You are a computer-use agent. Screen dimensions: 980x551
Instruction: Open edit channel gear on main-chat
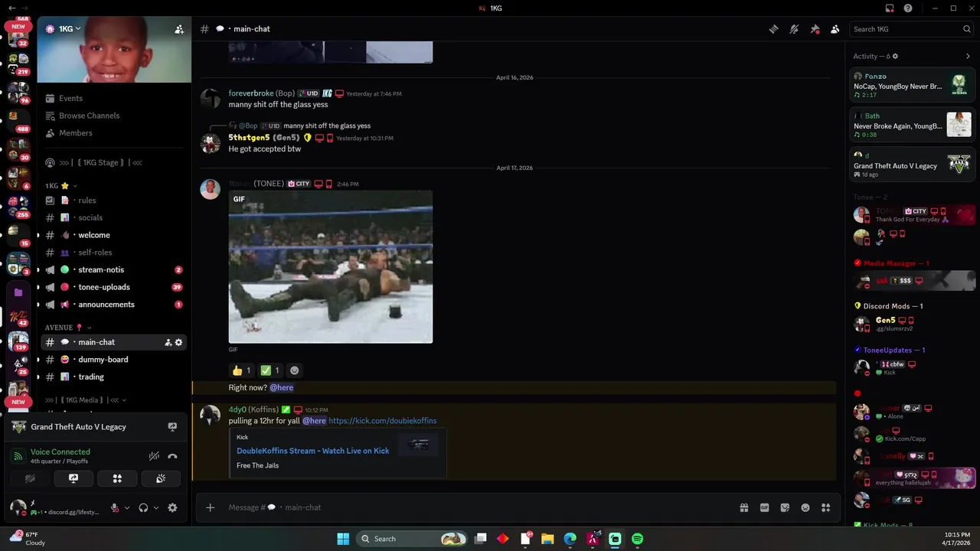click(179, 342)
